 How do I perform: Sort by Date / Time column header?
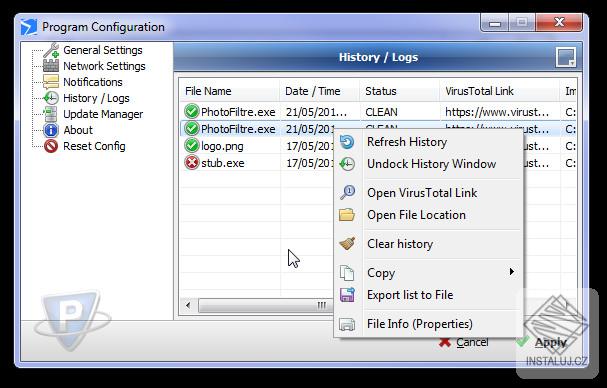[320, 91]
